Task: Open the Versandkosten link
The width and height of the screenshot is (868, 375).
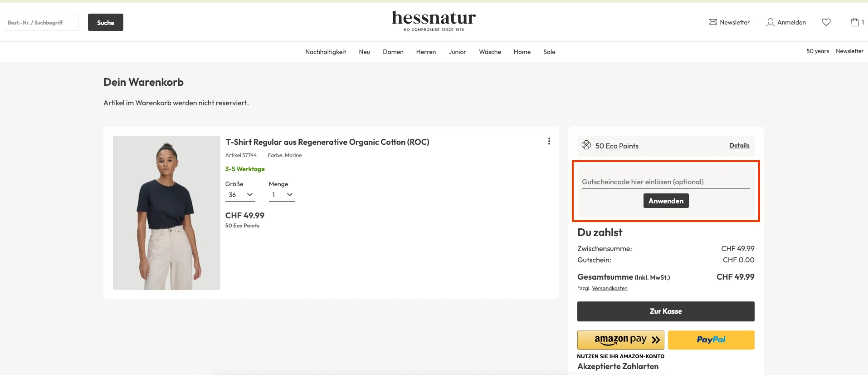Action: [610, 288]
